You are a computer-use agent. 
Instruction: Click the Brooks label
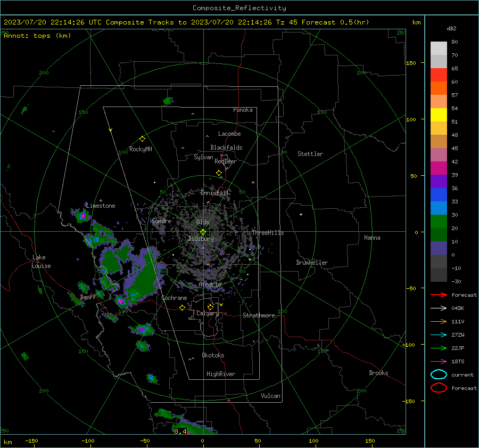[x=378, y=373]
